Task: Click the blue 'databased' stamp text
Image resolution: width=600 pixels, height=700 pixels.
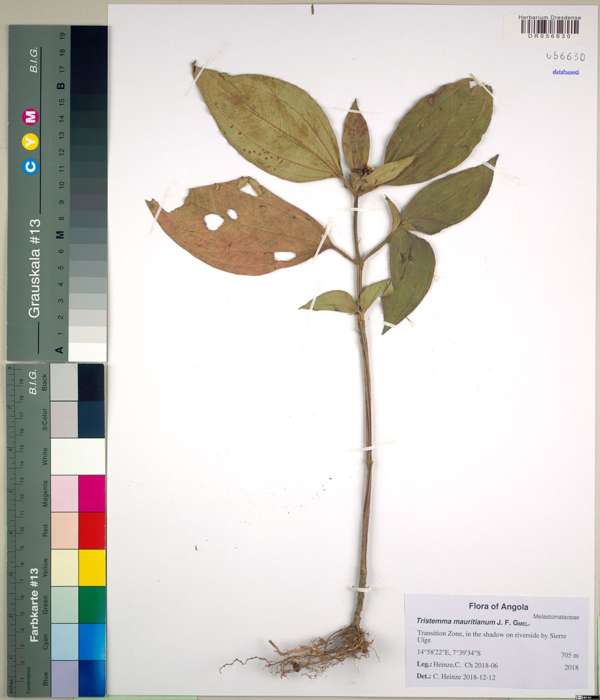Action: 565,72
